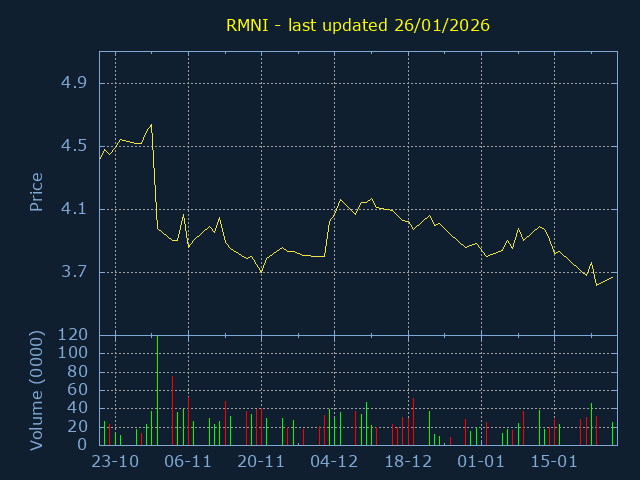
Task: Click the tallest red volume bar
Action: 173,410
